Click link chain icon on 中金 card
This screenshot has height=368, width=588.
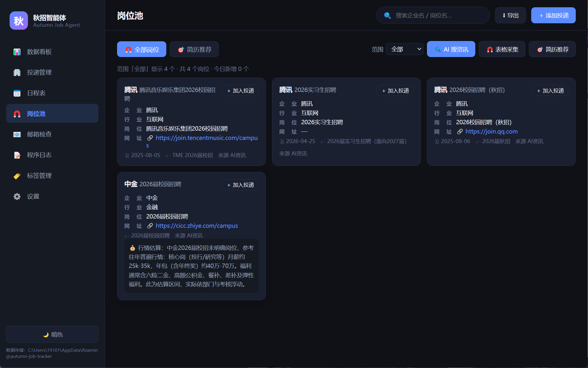tap(150, 226)
